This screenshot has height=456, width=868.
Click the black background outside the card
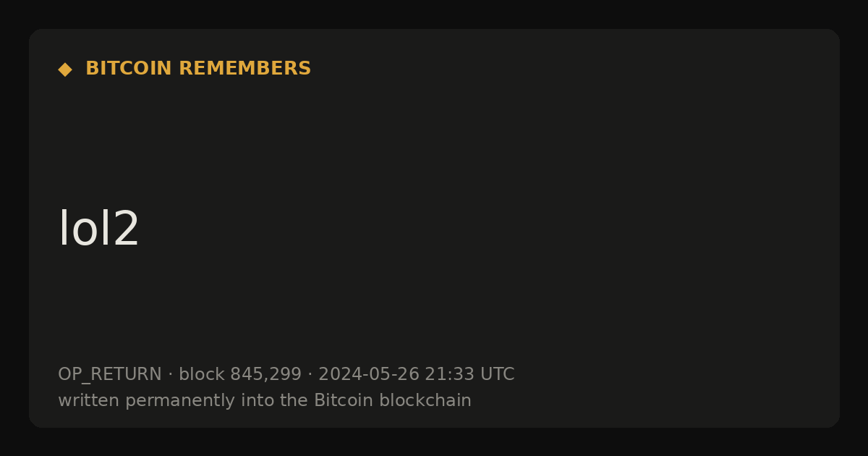click(x=434, y=443)
